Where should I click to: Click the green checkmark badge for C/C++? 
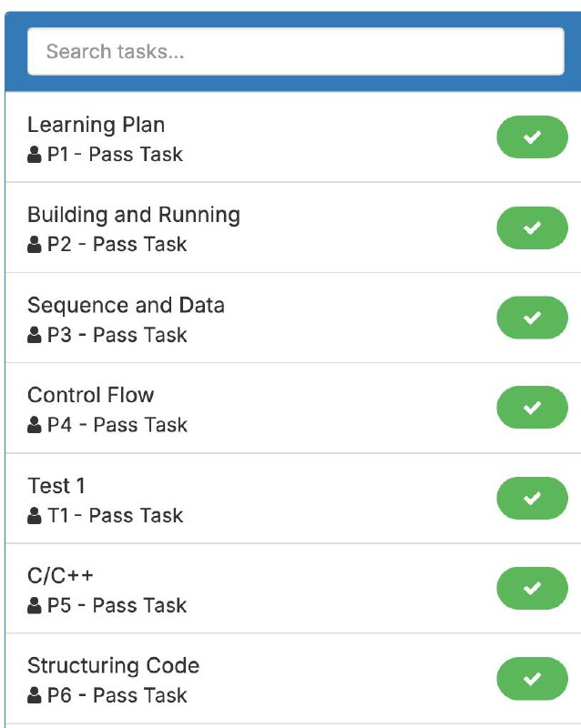532,588
